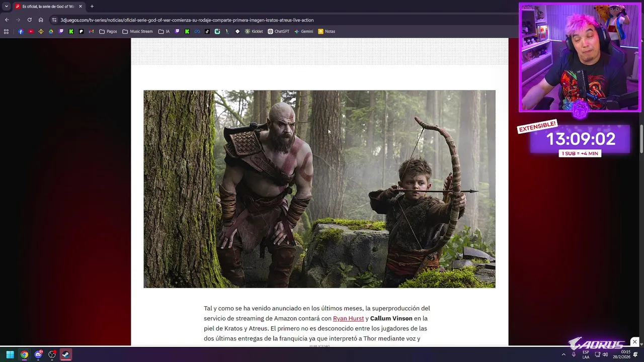The height and width of the screenshot is (362, 644).
Task: Open the volume control in tray
Action: (x=605, y=354)
